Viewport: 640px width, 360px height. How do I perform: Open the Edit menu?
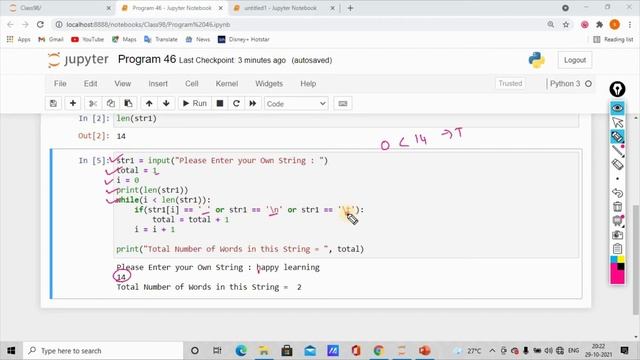point(90,84)
